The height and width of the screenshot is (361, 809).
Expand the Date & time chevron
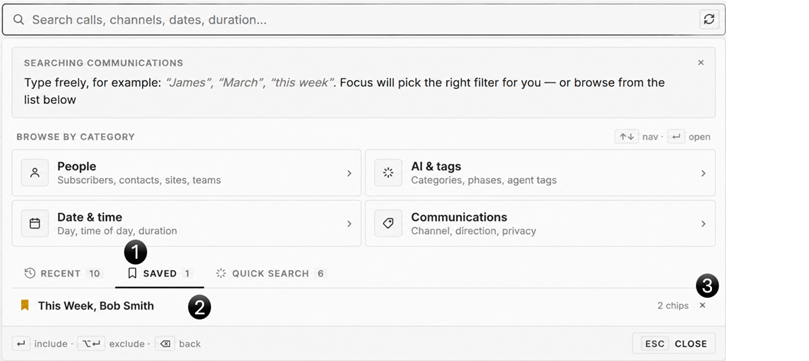coord(349,224)
